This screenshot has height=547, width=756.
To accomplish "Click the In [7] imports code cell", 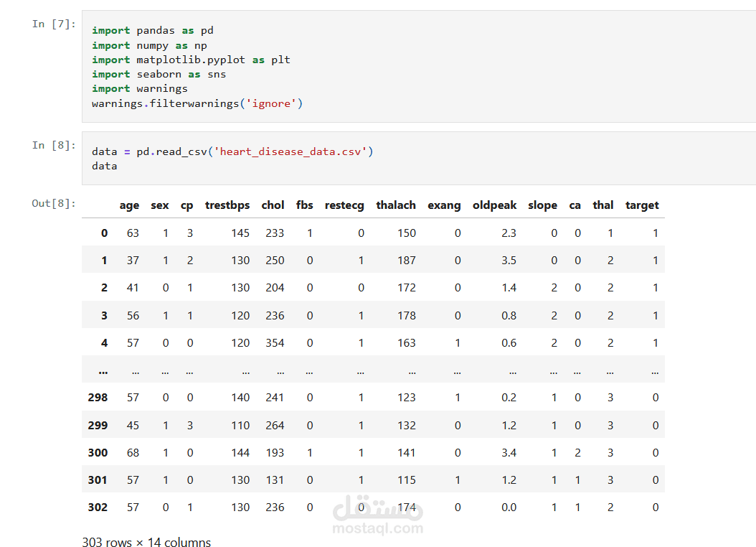I will [x=418, y=67].
